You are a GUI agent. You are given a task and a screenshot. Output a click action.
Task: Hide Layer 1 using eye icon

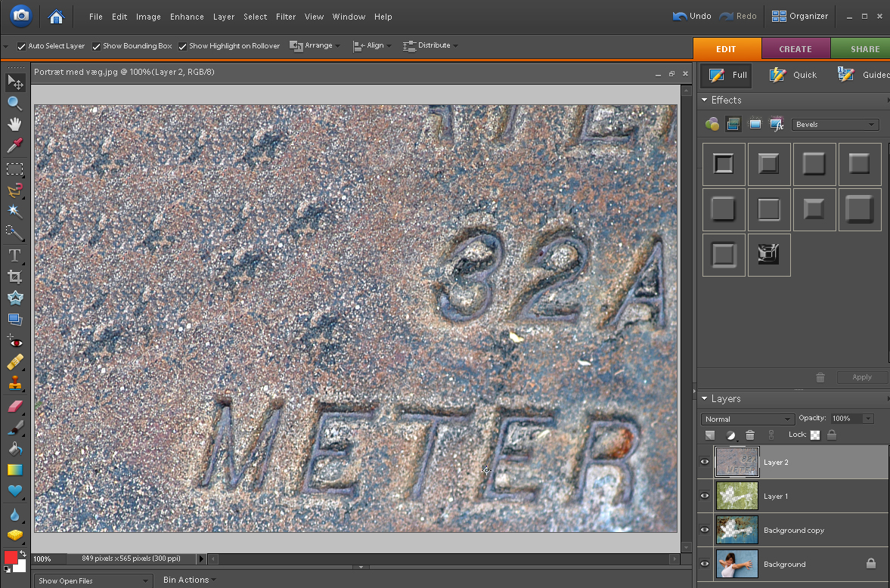705,497
